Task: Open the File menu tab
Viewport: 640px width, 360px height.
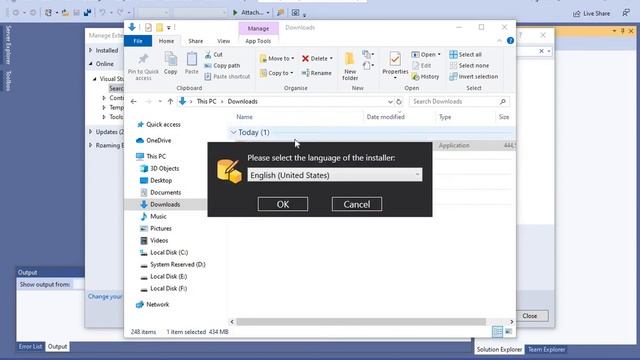Action: coord(138,41)
